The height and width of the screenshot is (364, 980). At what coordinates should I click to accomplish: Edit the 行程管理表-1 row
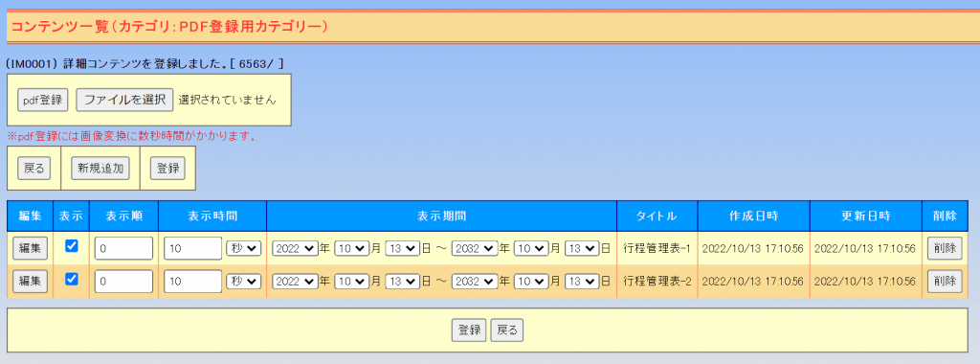tap(30, 248)
